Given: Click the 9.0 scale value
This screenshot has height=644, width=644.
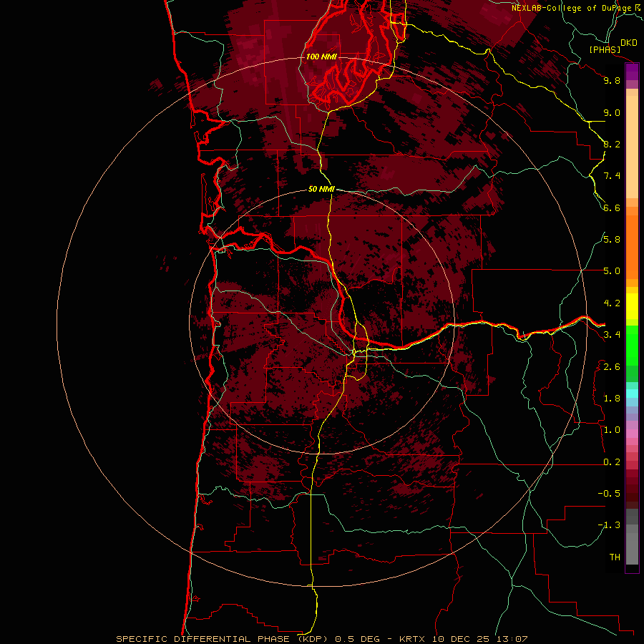Looking at the screenshot, I should (x=612, y=112).
